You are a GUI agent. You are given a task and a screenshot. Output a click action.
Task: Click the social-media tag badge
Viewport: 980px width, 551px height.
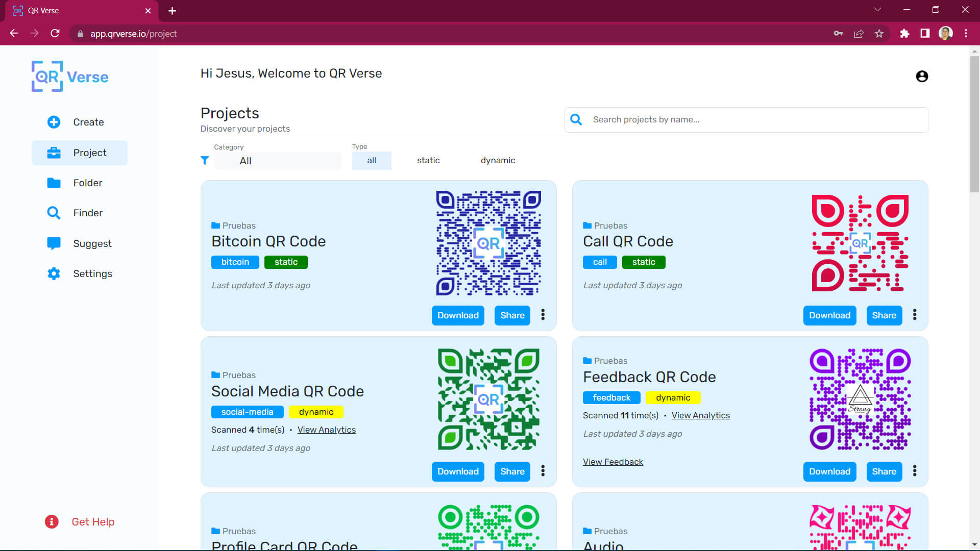tap(247, 412)
